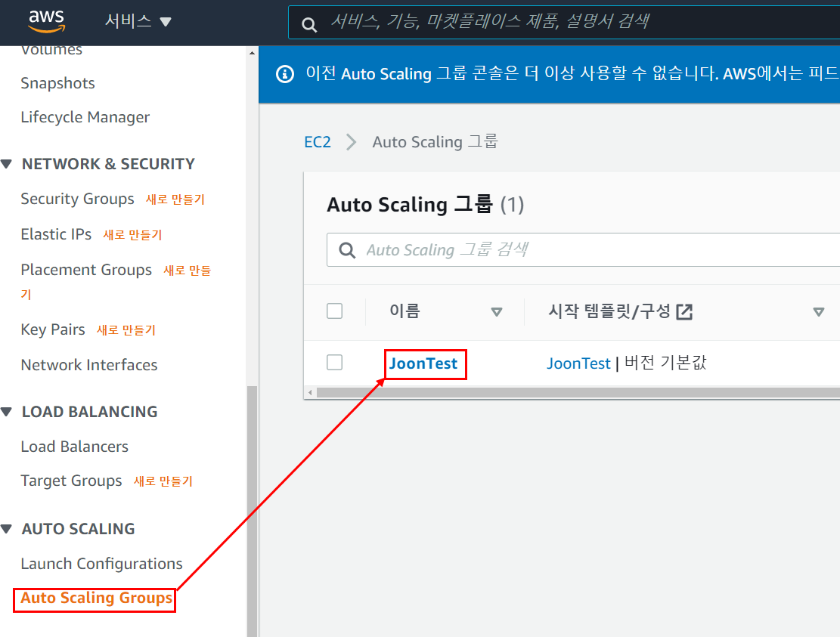Sort by the 이름 column arrow

point(497,311)
